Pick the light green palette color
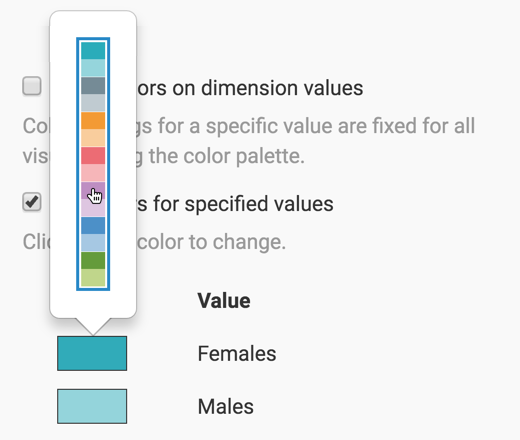 (93, 278)
